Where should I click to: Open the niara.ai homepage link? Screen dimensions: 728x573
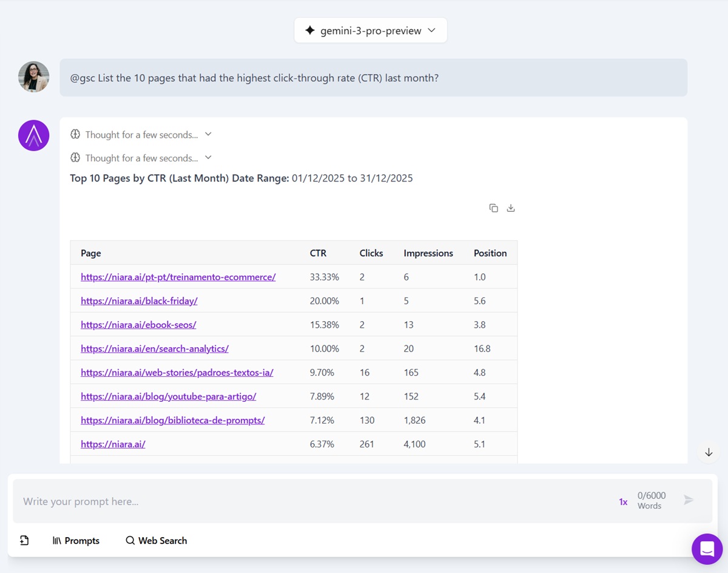point(113,444)
